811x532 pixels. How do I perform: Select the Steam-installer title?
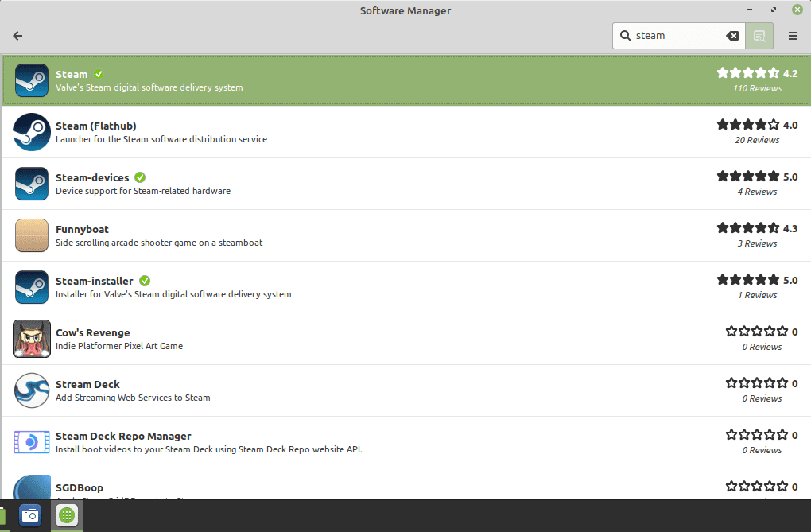pos(94,282)
